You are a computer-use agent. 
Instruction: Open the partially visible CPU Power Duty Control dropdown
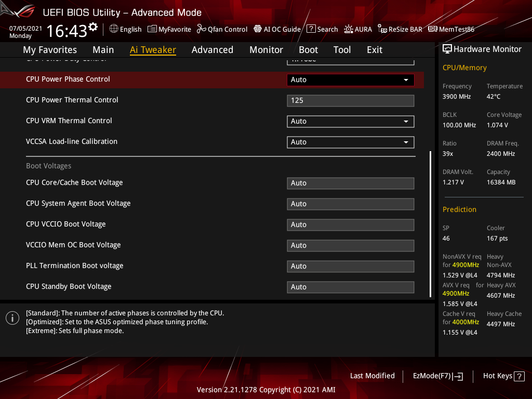pyautogui.click(x=351, y=61)
